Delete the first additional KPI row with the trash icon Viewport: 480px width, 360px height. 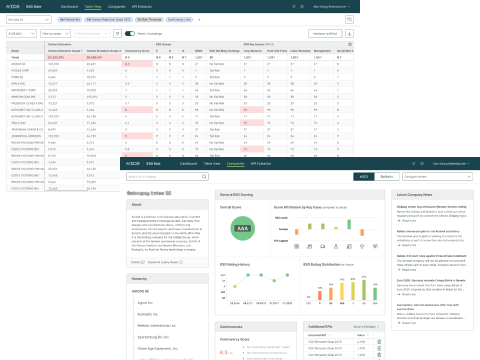379,342
